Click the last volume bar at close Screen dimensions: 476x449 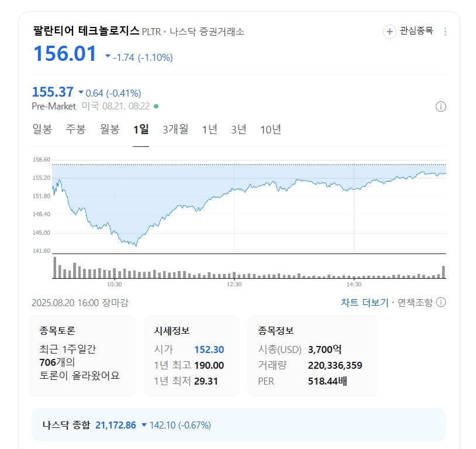click(x=443, y=272)
